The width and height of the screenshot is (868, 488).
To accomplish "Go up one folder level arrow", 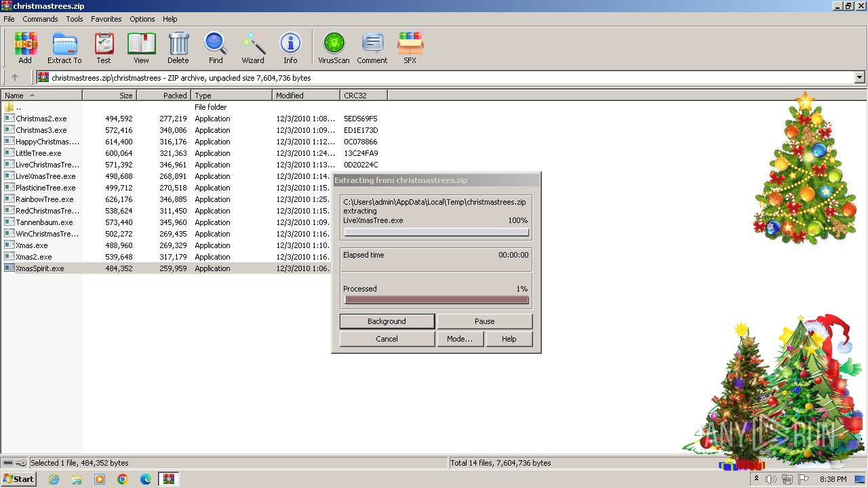I will click(15, 78).
